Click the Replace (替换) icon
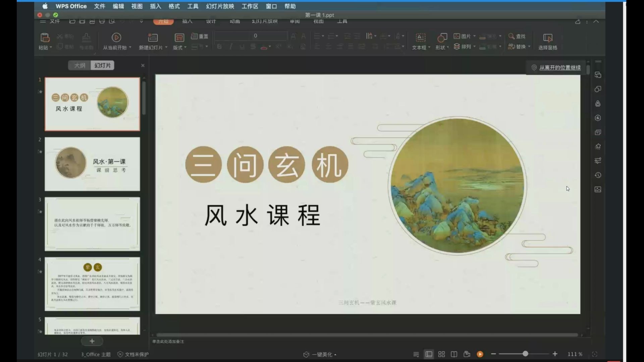644x362 pixels. pyautogui.click(x=511, y=47)
